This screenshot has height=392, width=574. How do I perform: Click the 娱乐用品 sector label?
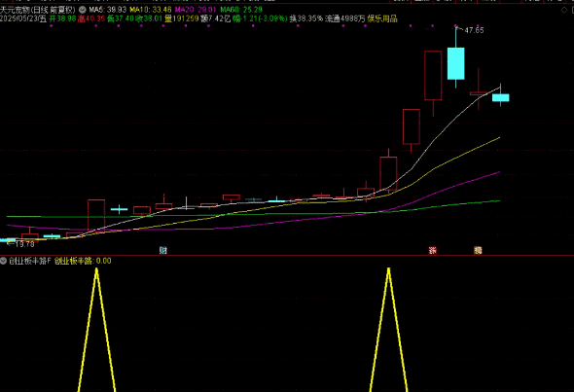point(382,18)
